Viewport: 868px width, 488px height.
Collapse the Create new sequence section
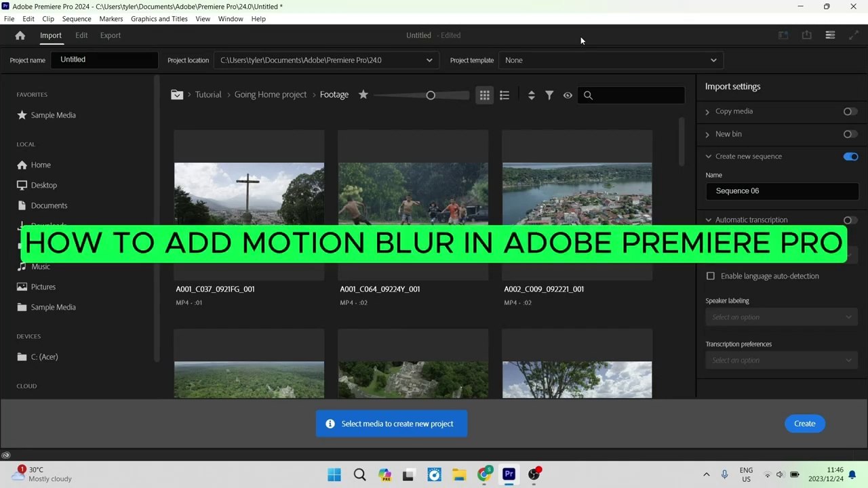(709, 157)
